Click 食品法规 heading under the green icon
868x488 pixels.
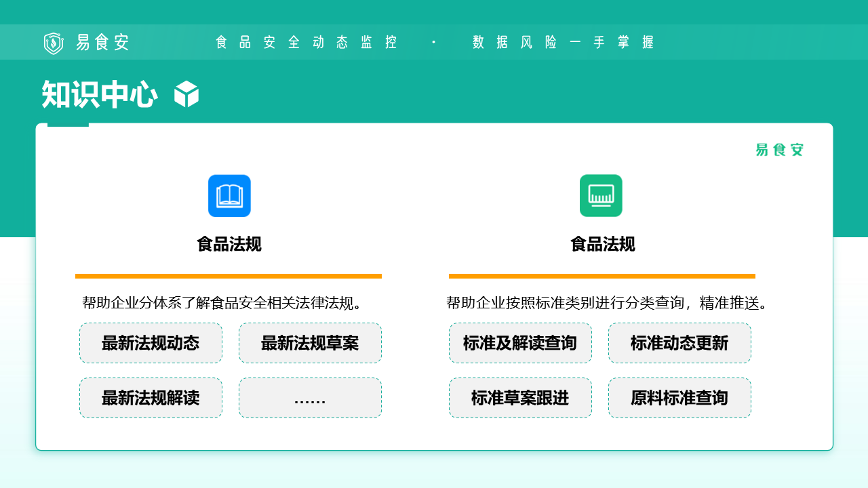click(602, 244)
